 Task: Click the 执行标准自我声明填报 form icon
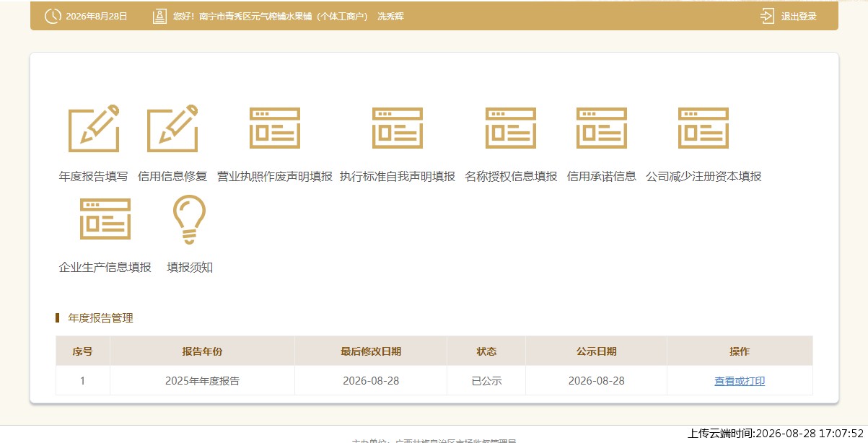(398, 128)
